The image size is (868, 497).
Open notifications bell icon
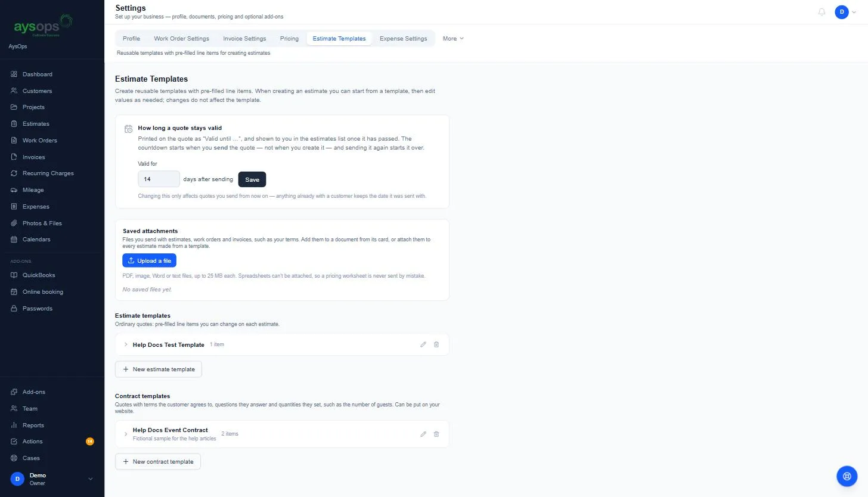822,12
